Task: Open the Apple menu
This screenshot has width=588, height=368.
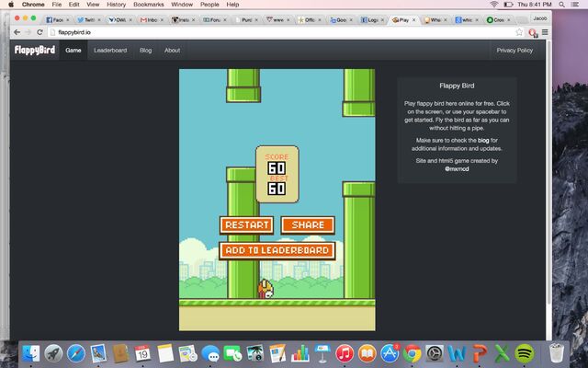Action: (11, 5)
